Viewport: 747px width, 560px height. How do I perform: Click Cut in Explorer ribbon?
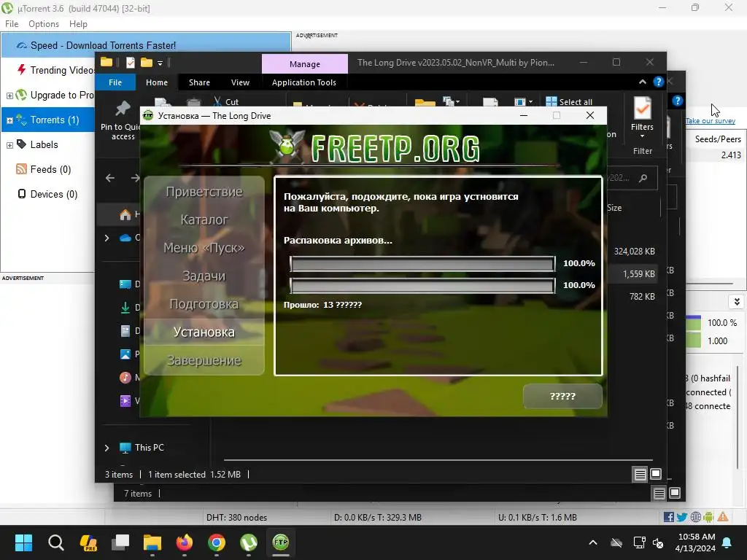coord(226,102)
